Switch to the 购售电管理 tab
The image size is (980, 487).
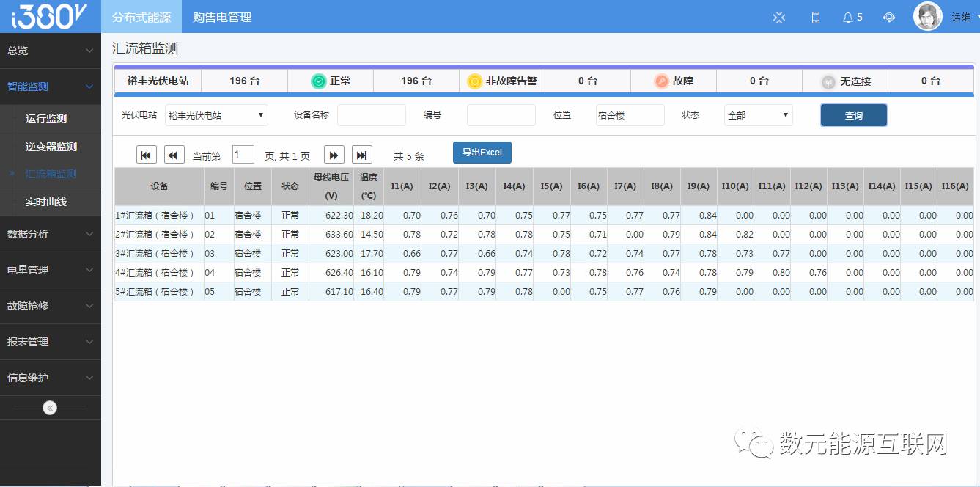(222, 17)
